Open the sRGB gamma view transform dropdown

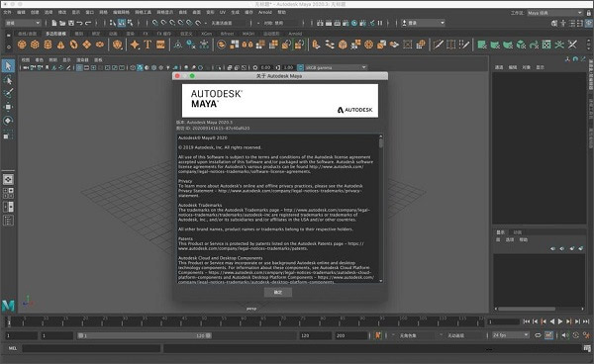coord(336,67)
